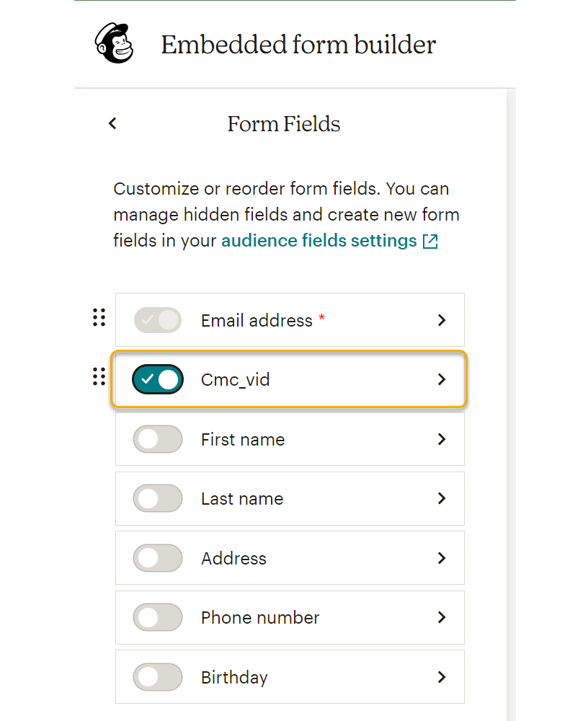Click the external link icon beside audience fields settings
This screenshot has height=721, width=588.
click(x=430, y=242)
